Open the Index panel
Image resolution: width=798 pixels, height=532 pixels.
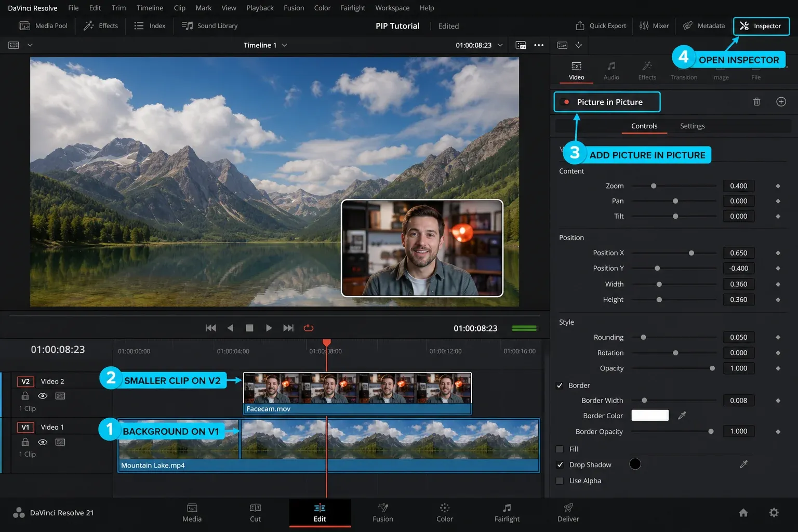pos(150,25)
